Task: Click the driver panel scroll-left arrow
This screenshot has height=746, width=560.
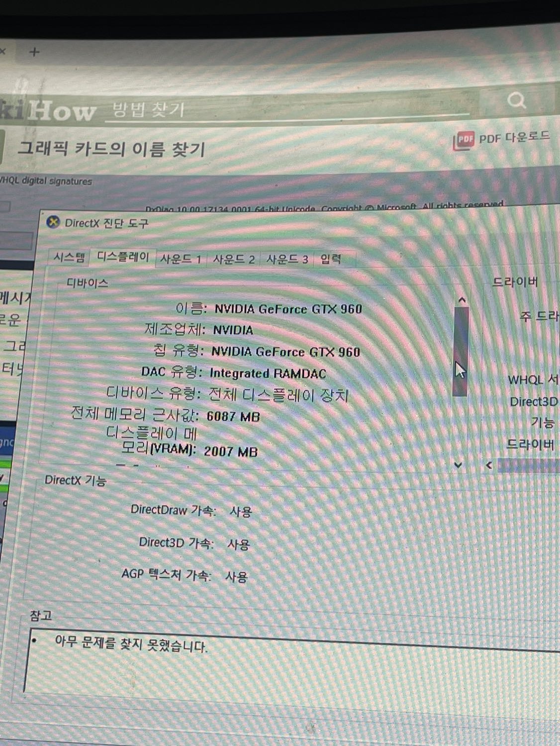Action: point(489,466)
